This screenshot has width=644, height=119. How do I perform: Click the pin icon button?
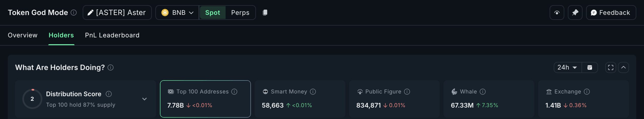point(575,13)
